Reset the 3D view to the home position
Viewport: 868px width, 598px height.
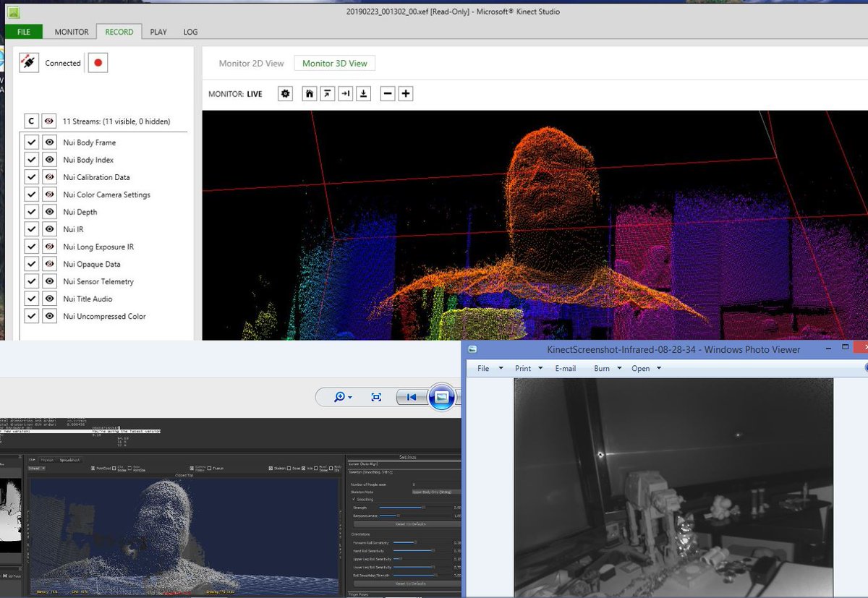click(310, 94)
